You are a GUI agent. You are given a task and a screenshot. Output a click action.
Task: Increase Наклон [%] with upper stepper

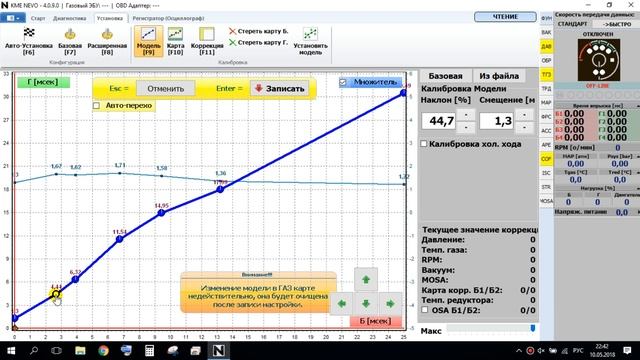(x=466, y=115)
